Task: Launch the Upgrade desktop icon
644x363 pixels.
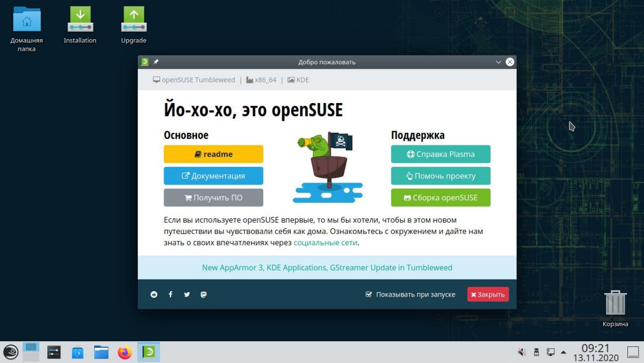Action: click(134, 25)
